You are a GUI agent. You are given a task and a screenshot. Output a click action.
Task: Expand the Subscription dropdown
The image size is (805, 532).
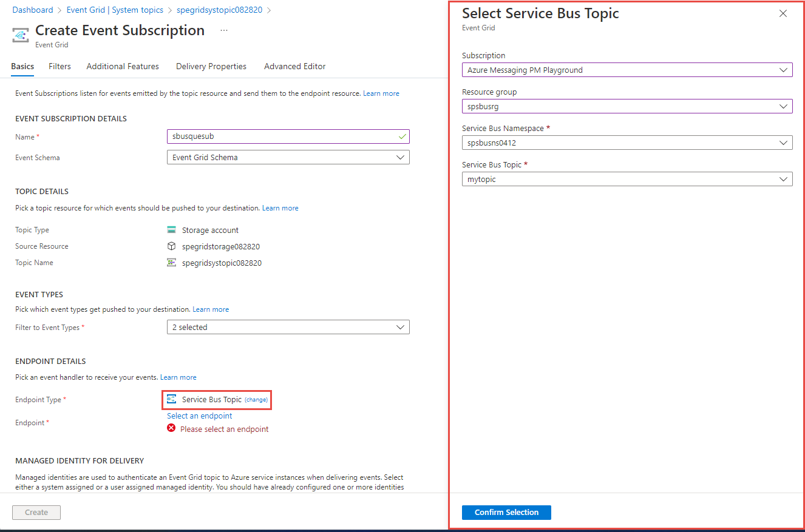point(627,70)
